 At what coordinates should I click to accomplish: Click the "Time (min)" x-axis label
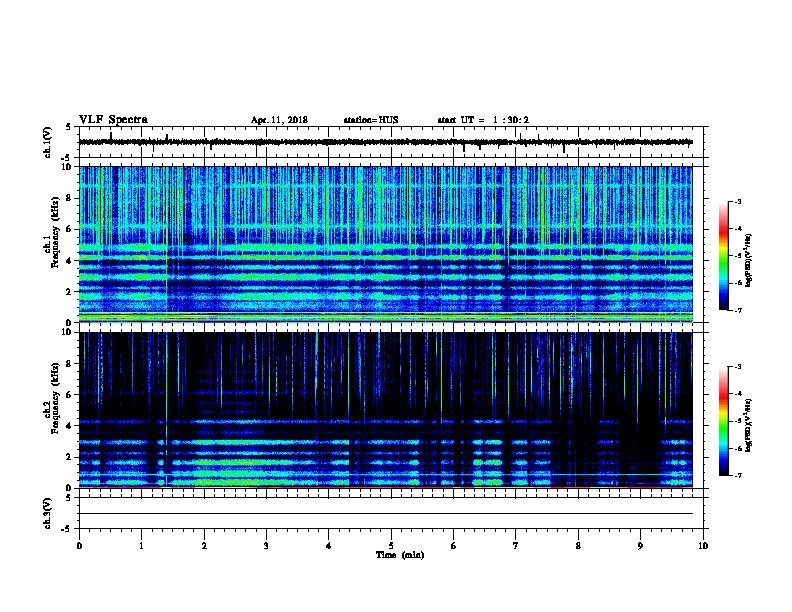400,555
